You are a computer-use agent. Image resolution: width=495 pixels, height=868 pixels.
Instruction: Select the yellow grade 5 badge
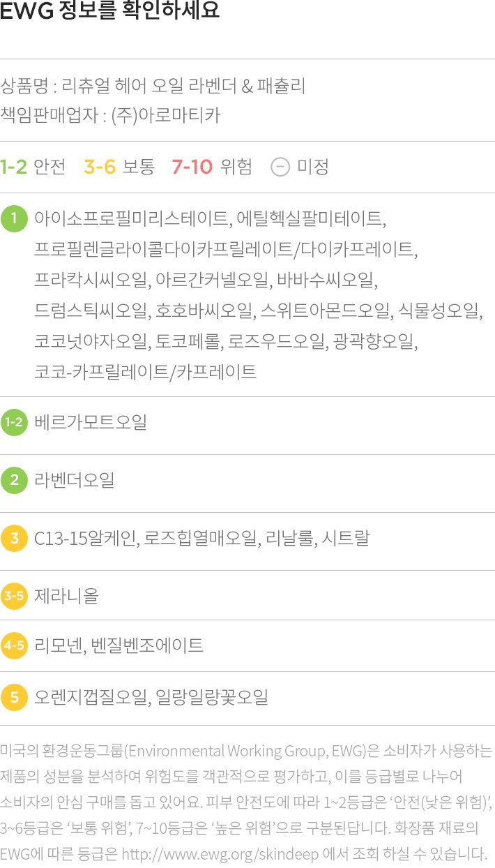14,697
